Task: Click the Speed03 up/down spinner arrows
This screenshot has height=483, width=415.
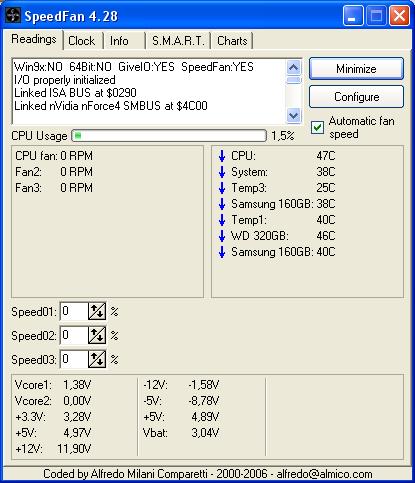Action: click(97, 359)
